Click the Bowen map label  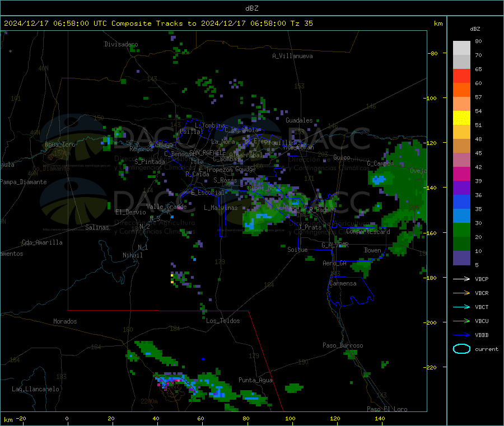[372, 250]
